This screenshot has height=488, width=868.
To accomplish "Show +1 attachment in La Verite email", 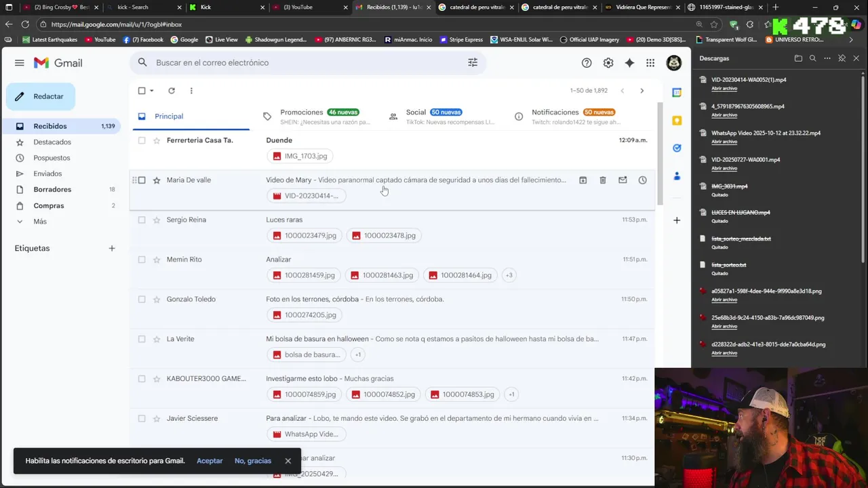I will 358,354.
